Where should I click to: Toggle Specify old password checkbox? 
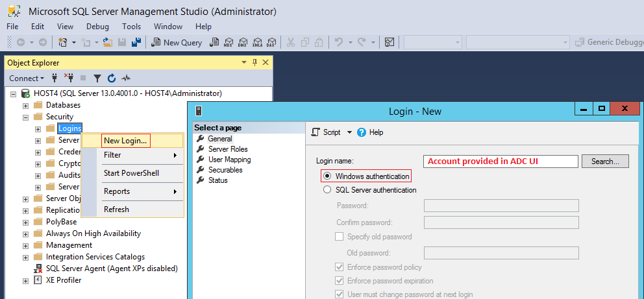pyautogui.click(x=339, y=237)
